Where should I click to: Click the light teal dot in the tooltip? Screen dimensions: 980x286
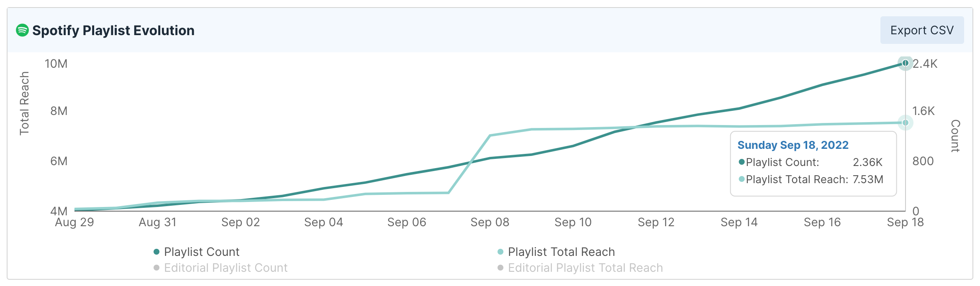[x=741, y=179]
